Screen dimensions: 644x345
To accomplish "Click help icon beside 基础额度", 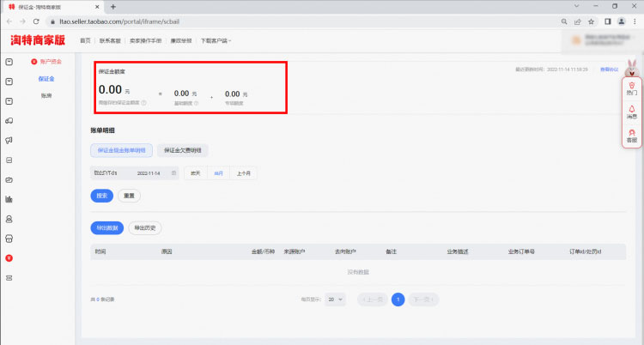I will tap(196, 103).
